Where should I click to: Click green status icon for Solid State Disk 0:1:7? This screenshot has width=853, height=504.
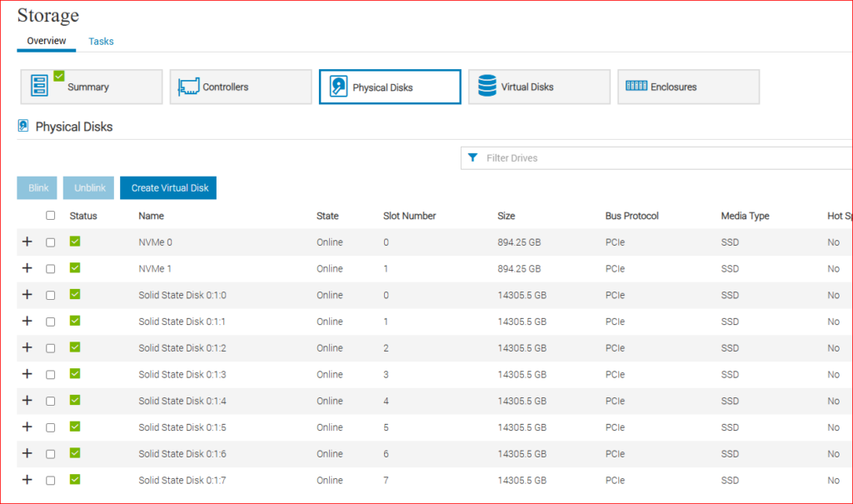point(75,480)
